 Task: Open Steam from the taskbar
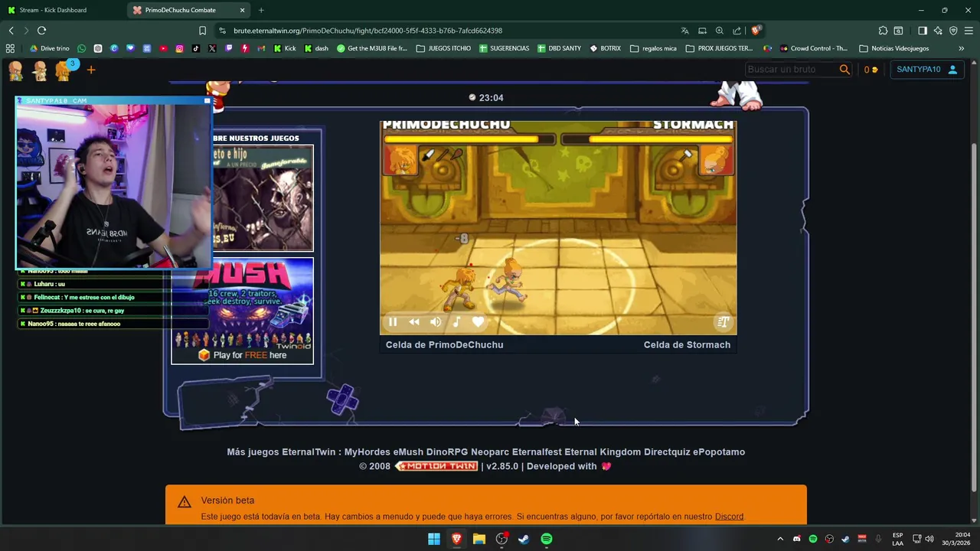pyautogui.click(x=524, y=539)
